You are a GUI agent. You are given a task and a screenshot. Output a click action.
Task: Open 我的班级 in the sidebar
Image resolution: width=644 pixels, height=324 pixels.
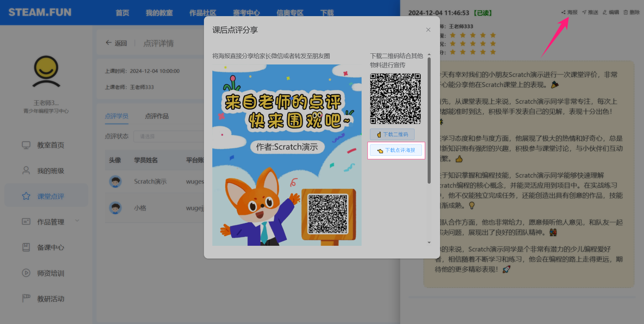click(x=46, y=171)
